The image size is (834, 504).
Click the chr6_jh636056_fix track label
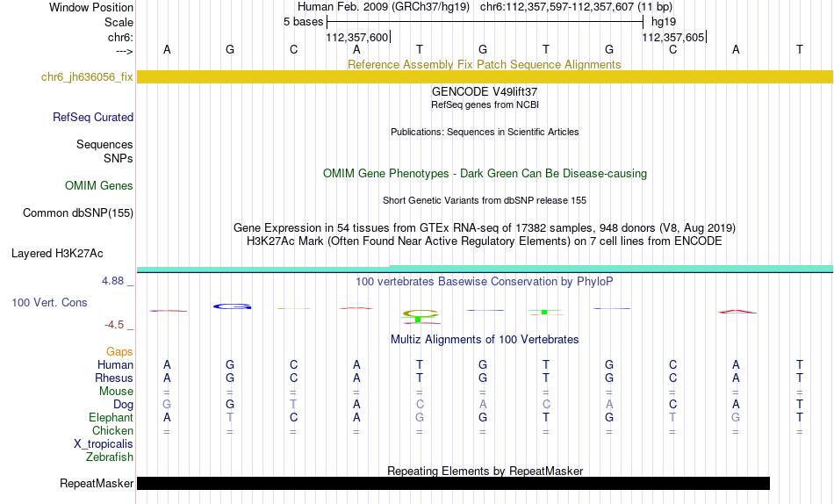(87, 76)
